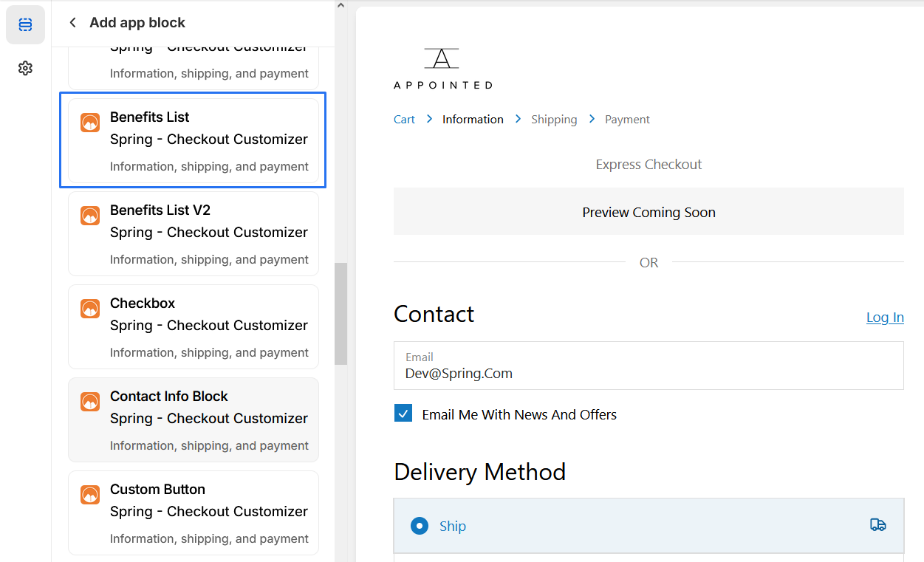Open the settings gear icon

point(25,69)
